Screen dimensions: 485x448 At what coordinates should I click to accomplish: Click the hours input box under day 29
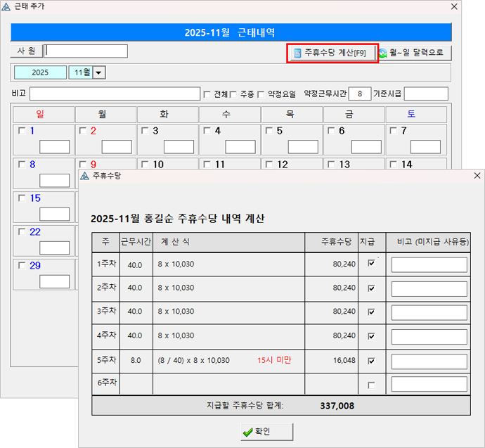[54, 281]
